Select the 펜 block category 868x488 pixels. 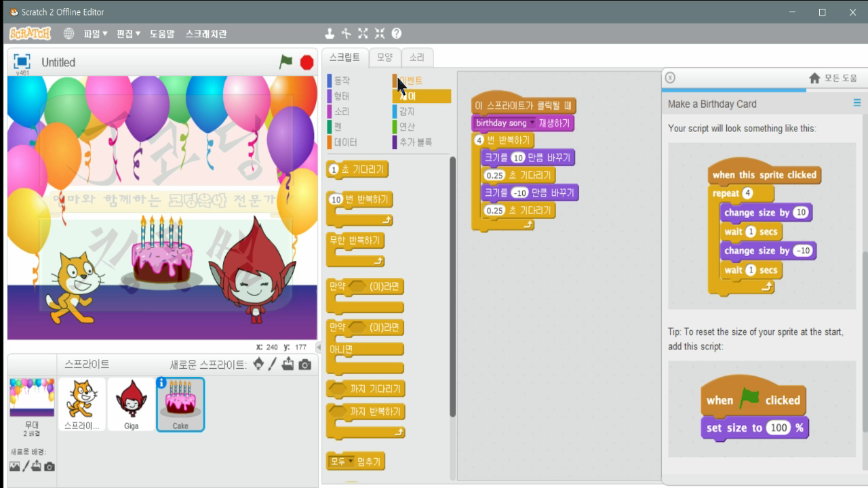tap(338, 127)
